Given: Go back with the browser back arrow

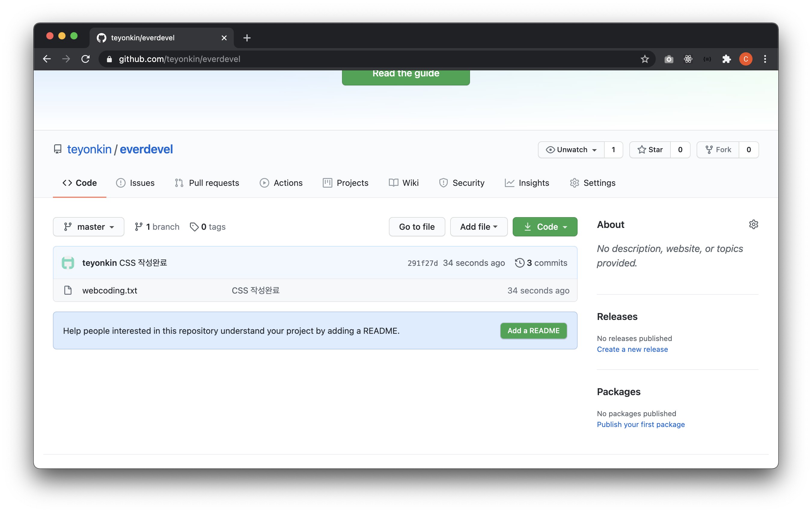Looking at the screenshot, I should click(47, 59).
